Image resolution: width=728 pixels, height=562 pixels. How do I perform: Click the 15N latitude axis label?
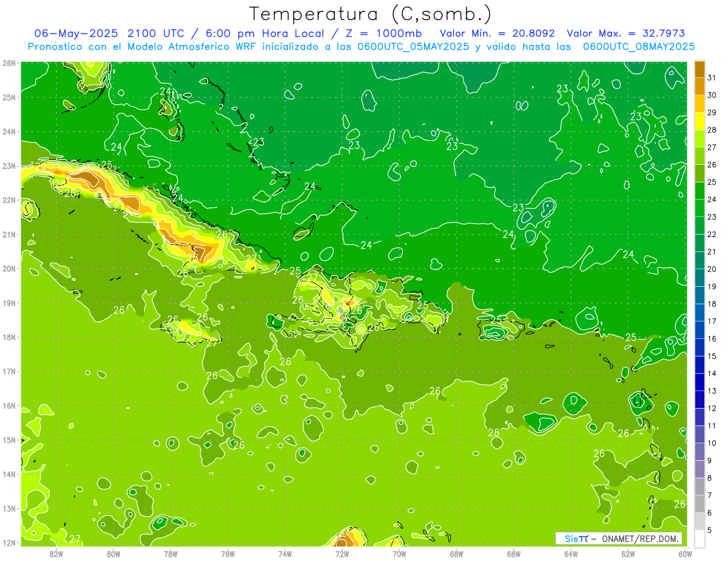coord(9,440)
